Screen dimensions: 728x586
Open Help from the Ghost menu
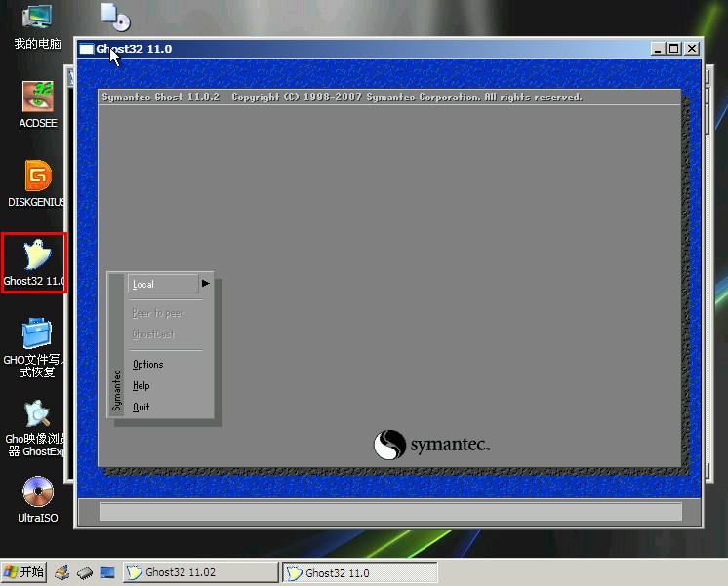tap(141, 385)
